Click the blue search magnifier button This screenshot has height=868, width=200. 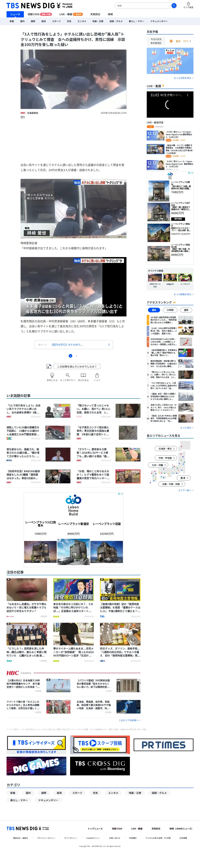coord(174,6)
